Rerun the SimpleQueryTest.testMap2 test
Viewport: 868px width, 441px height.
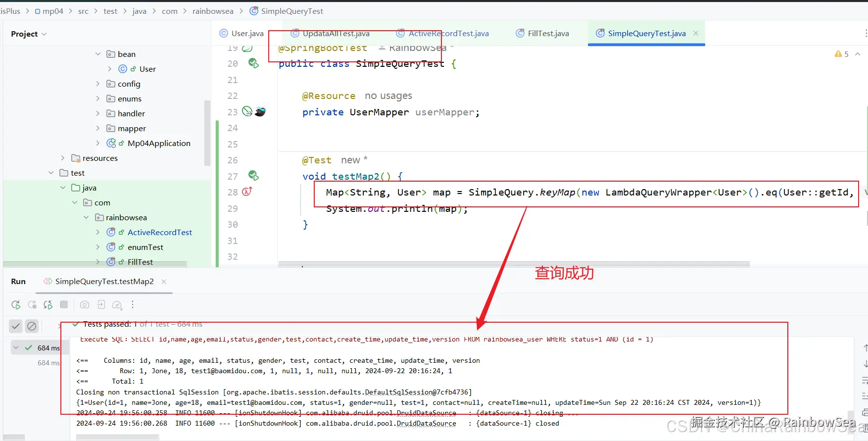(16, 305)
